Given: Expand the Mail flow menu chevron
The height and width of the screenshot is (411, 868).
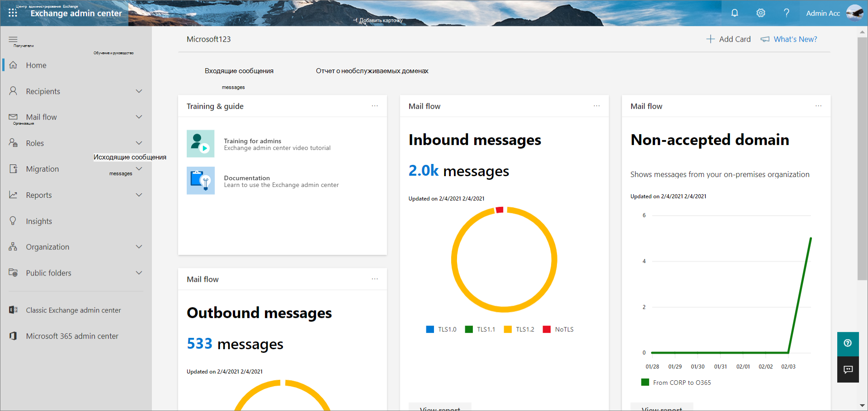Looking at the screenshot, I should point(139,117).
